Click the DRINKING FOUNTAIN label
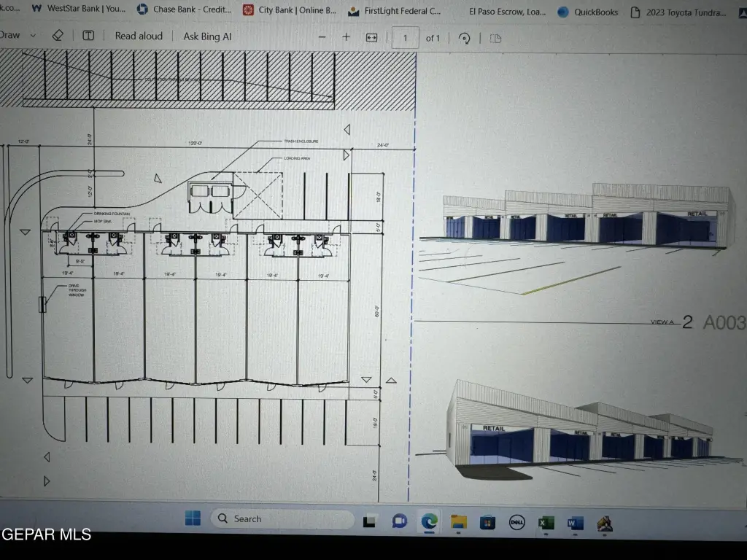Viewport: 747px width, 560px height. pos(112,214)
